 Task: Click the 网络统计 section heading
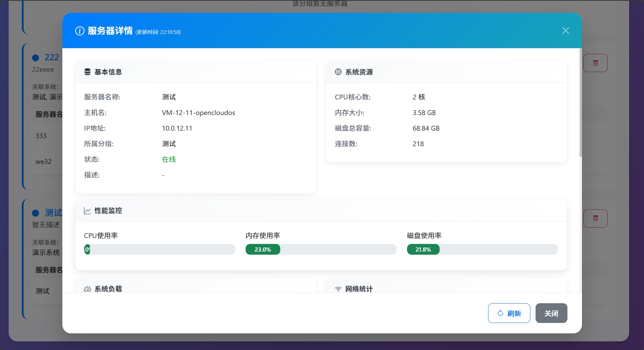(x=359, y=289)
